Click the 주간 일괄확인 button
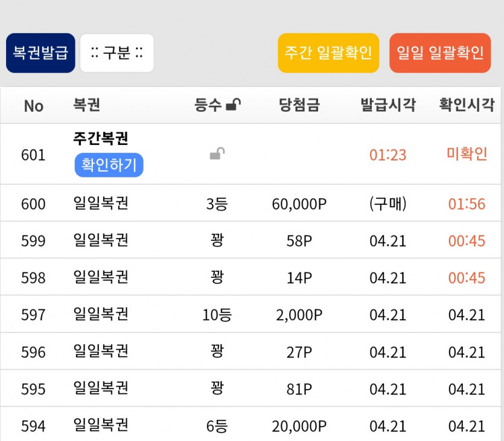Screen dimensions: 504x441 (x=328, y=53)
